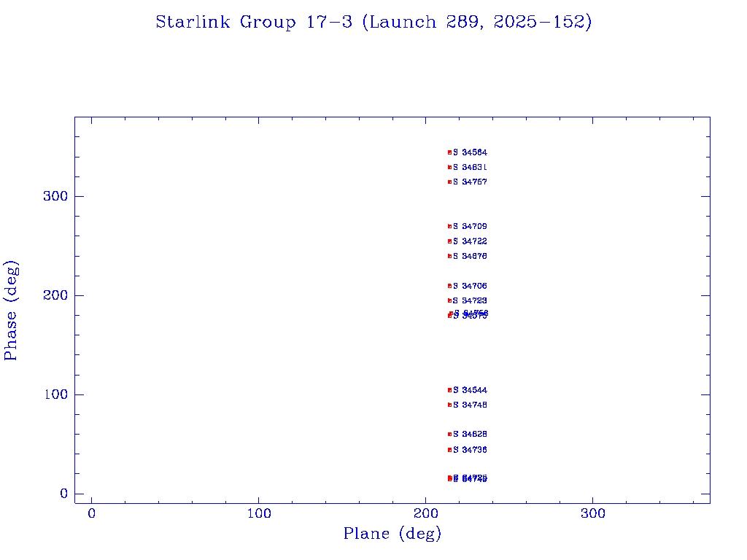Select the S 34628 text label
Viewport: 747px width, 560px height.
(470, 434)
